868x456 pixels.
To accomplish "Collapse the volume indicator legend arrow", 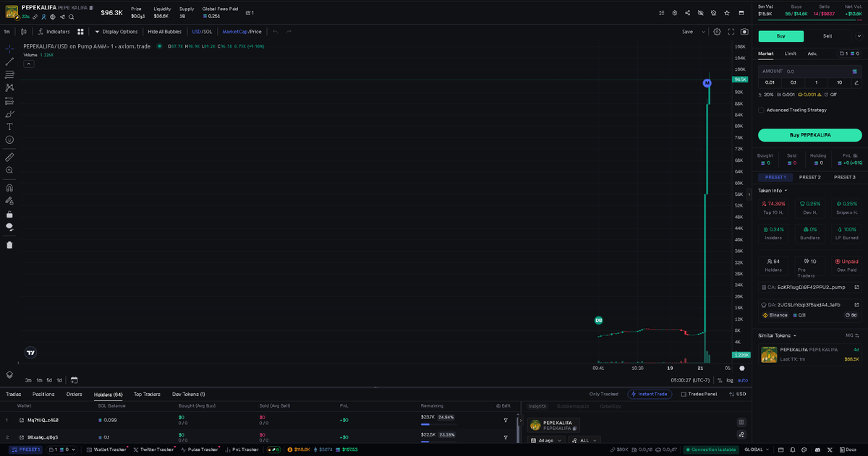I will pos(29,64).
